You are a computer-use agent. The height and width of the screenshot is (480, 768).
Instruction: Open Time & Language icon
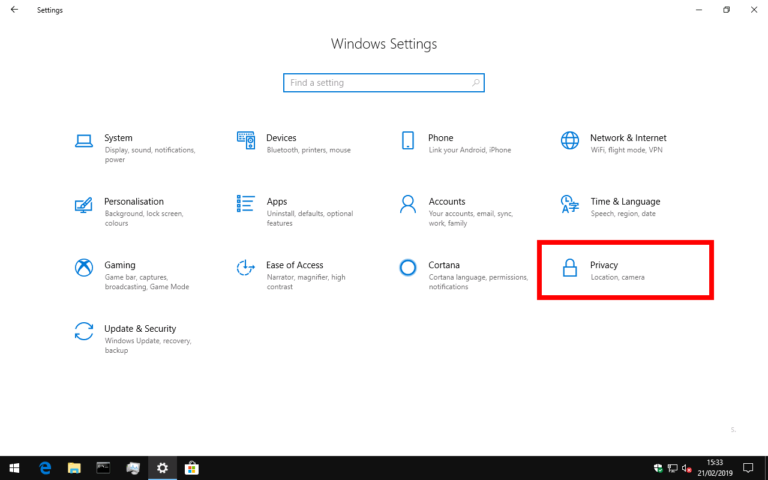pyautogui.click(x=570, y=204)
